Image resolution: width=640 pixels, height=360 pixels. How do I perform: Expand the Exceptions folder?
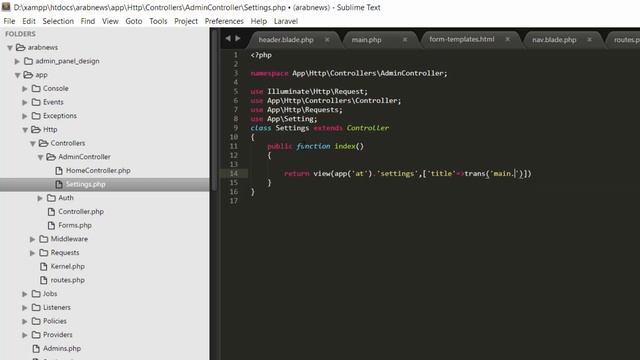tap(25, 116)
